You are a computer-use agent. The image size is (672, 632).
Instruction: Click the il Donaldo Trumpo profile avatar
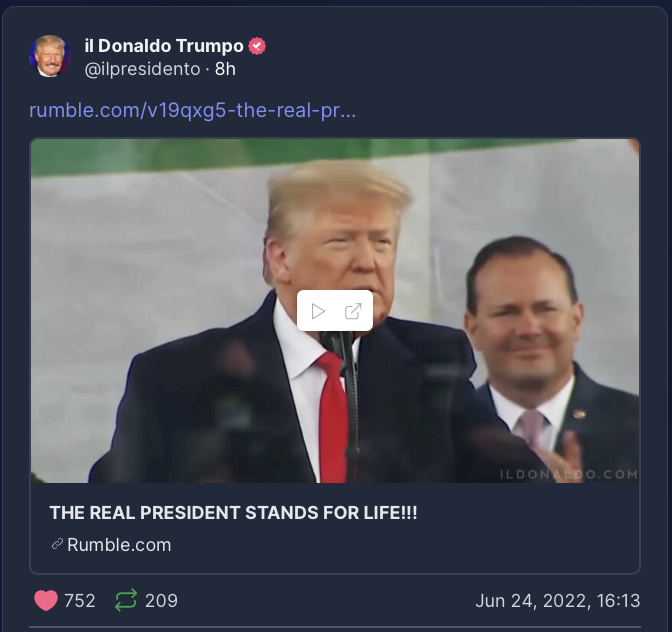(x=50, y=56)
